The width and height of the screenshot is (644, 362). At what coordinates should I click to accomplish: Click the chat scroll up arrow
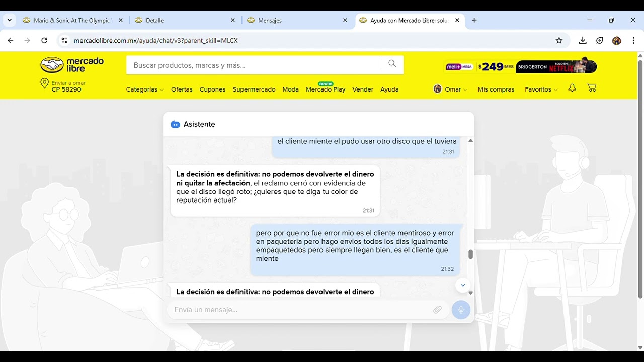pyautogui.click(x=470, y=141)
